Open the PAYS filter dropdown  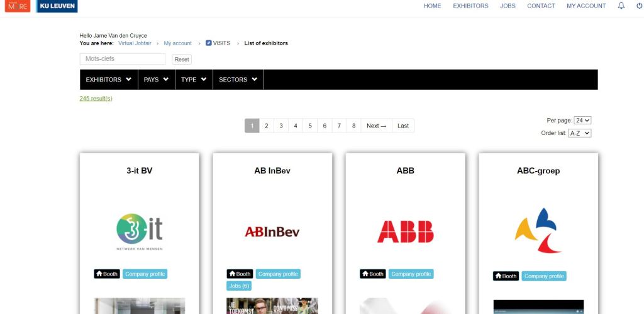coord(156,80)
